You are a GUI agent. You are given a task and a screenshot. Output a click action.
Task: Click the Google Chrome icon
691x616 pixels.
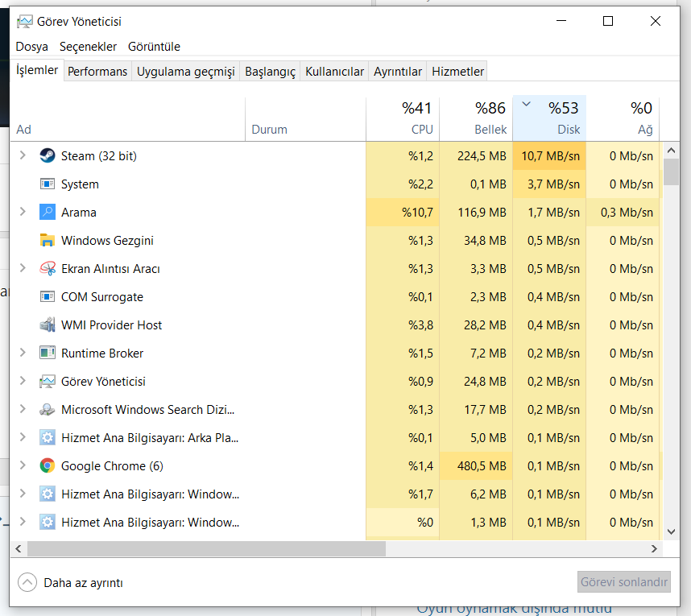pyautogui.click(x=48, y=465)
